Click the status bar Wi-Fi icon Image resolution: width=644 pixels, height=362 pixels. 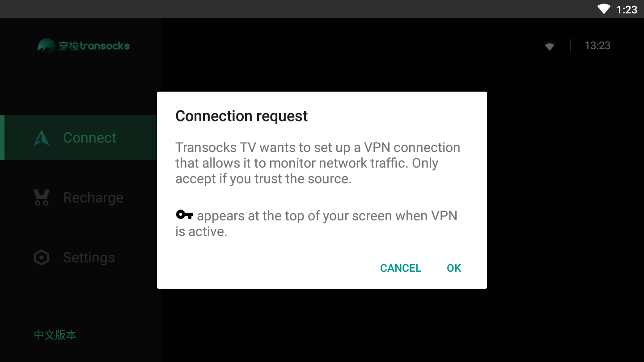(604, 9)
